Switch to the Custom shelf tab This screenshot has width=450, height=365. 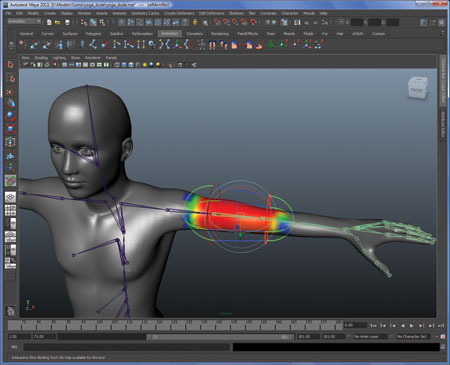tap(379, 34)
